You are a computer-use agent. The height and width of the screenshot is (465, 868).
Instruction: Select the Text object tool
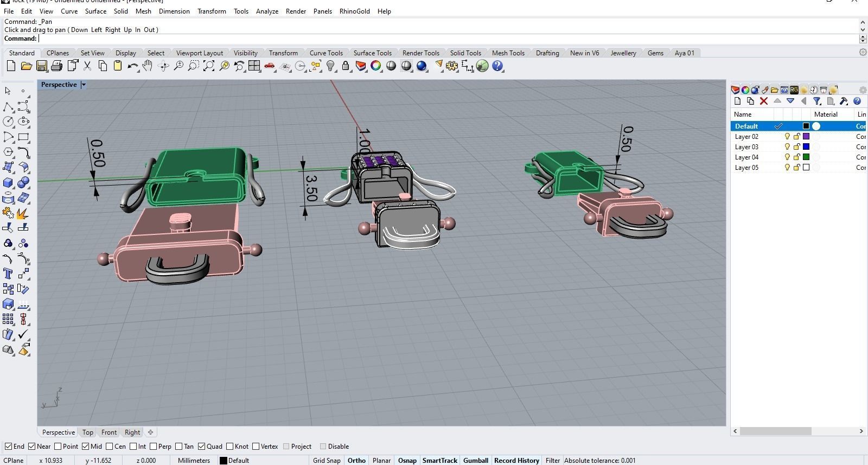8,273
